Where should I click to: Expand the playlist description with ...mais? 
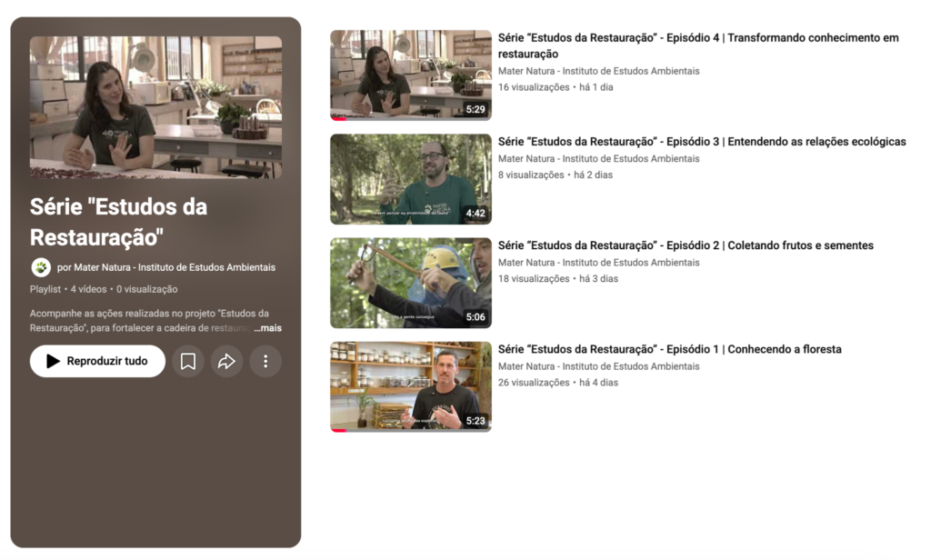pos(268,328)
